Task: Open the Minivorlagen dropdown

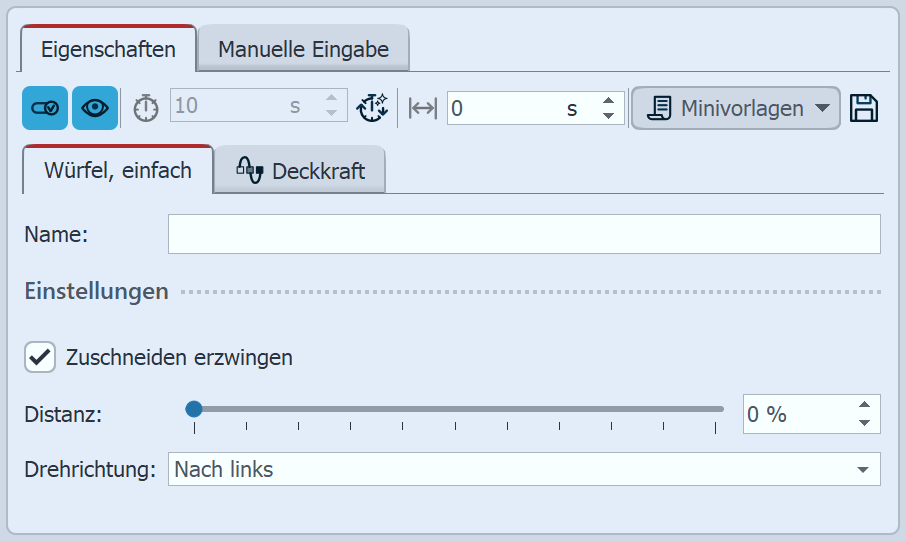Action: click(x=735, y=108)
